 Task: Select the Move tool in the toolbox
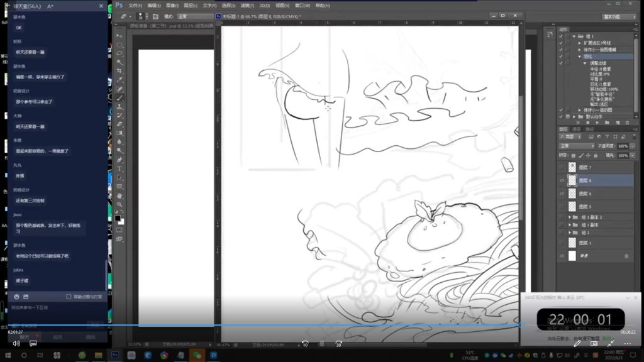pos(119,36)
